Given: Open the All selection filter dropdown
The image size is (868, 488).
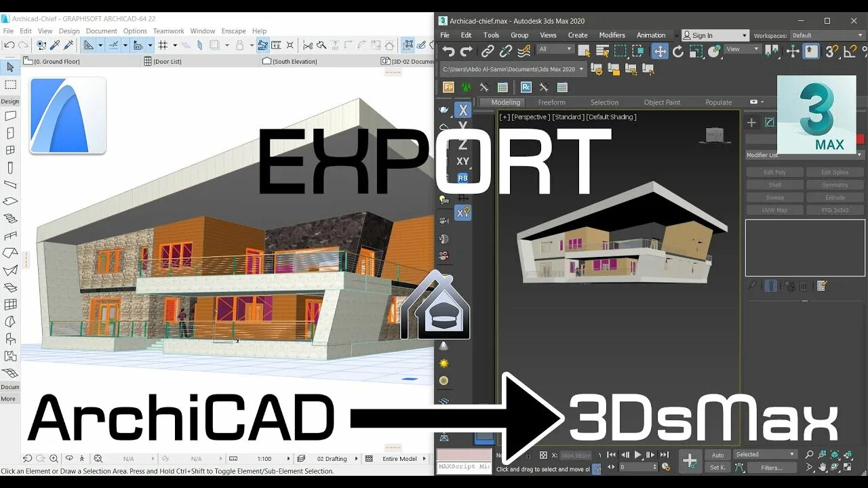Looking at the screenshot, I should 555,49.
